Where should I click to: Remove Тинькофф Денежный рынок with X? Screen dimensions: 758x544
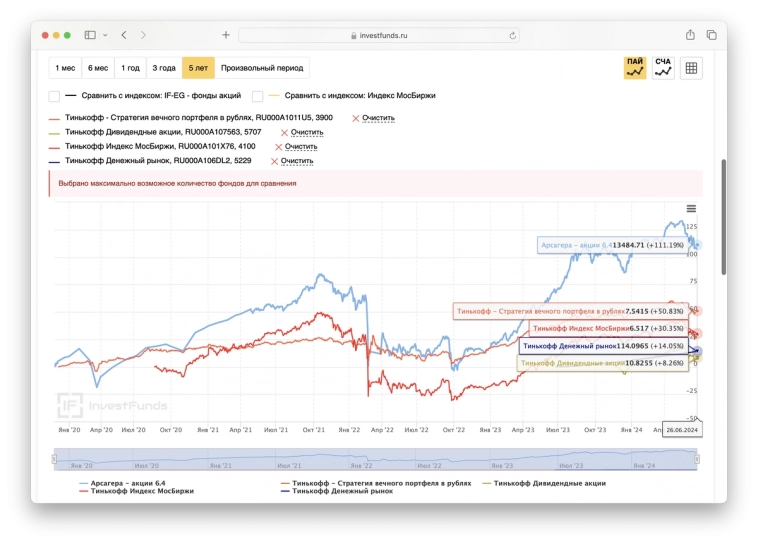click(274, 162)
